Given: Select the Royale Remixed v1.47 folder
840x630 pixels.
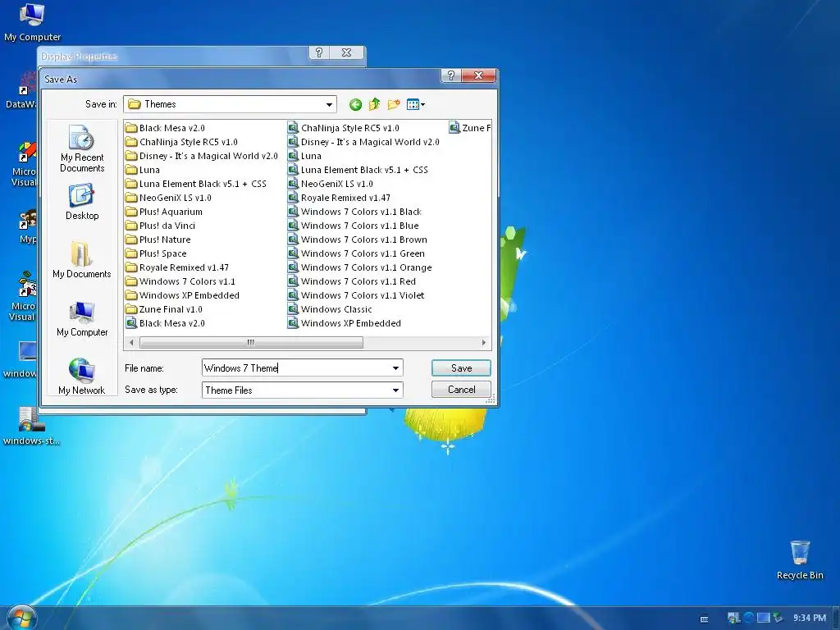Looking at the screenshot, I should (177, 267).
